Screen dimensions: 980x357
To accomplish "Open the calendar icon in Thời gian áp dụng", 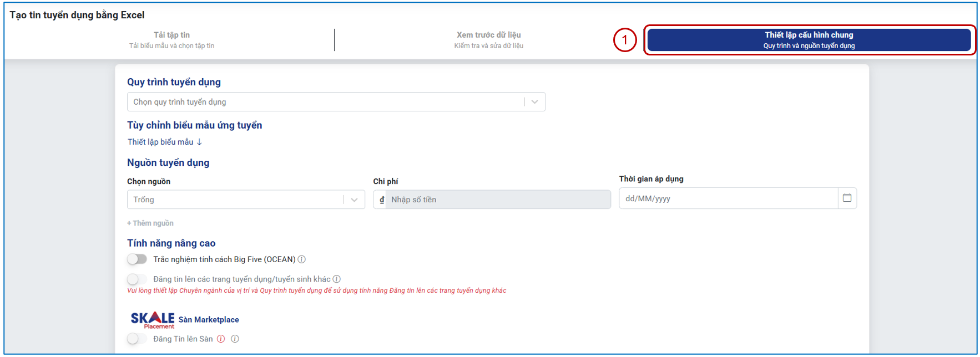I will click(x=847, y=198).
